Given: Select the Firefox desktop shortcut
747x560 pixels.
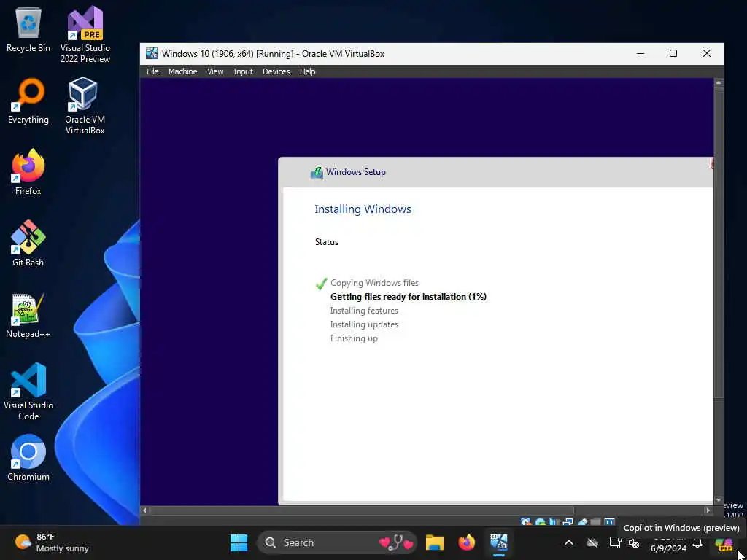Looking at the screenshot, I should pyautogui.click(x=28, y=171).
